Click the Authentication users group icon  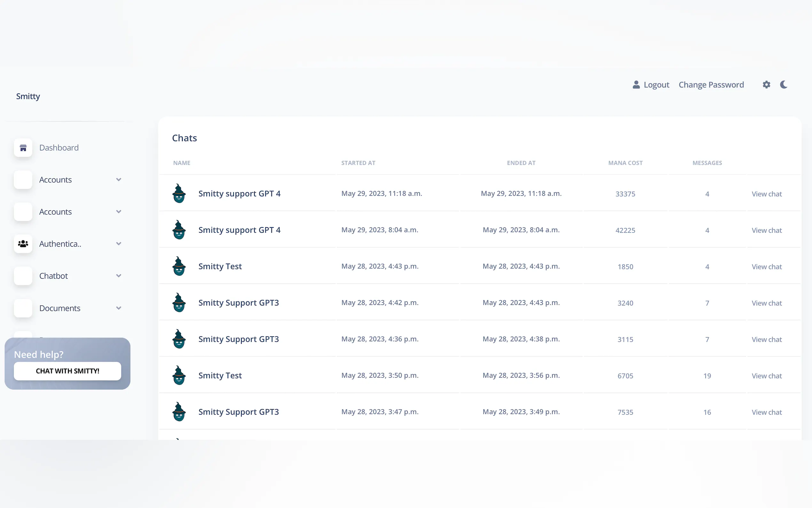click(x=23, y=244)
